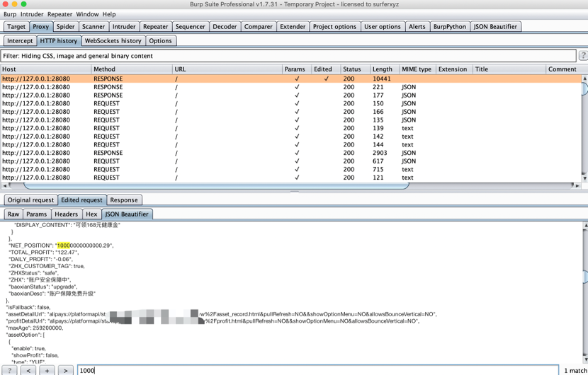Open Project options tab
The width and height of the screenshot is (588, 375).
334,27
